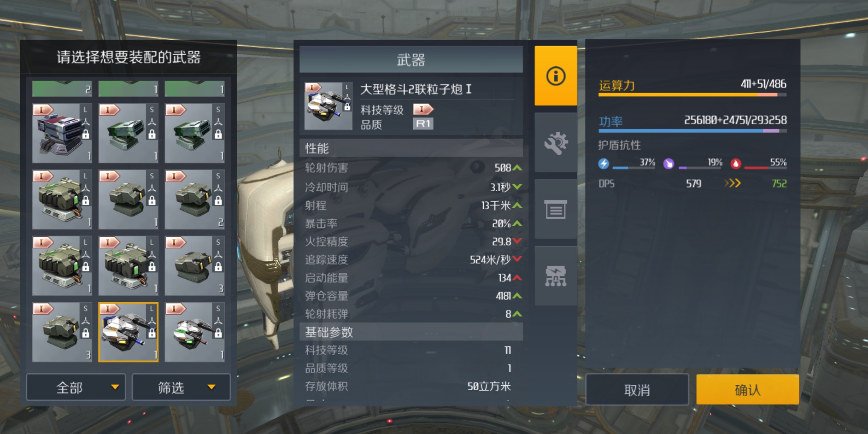Select the red-white large weapon thumbnail
The width and height of the screenshot is (868, 434).
pos(62,133)
